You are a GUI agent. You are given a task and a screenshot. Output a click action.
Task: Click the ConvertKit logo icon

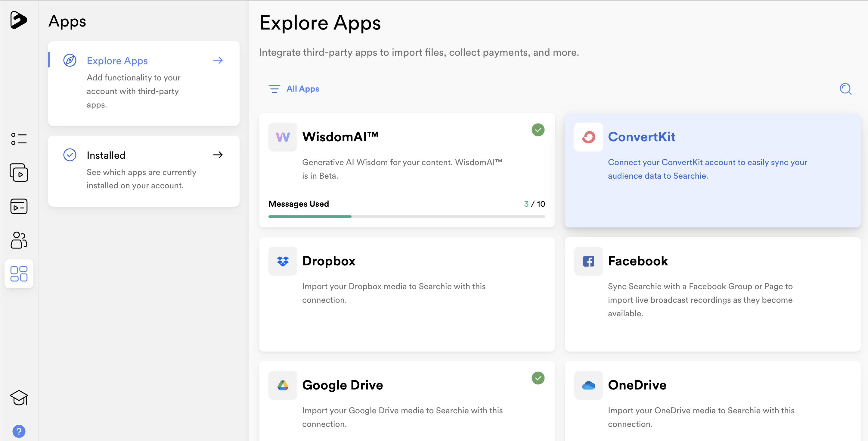[x=588, y=137]
